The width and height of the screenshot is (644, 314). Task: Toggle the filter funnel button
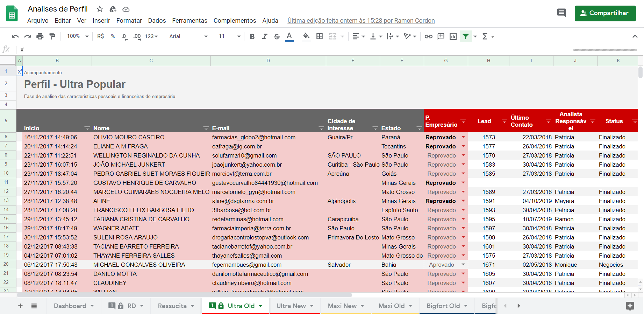[x=466, y=36]
